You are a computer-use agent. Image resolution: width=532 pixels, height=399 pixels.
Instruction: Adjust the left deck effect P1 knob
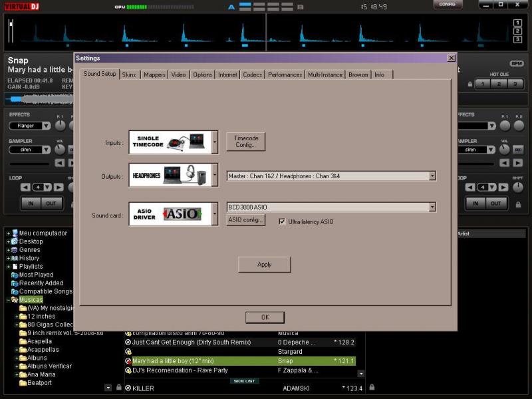(x=61, y=126)
